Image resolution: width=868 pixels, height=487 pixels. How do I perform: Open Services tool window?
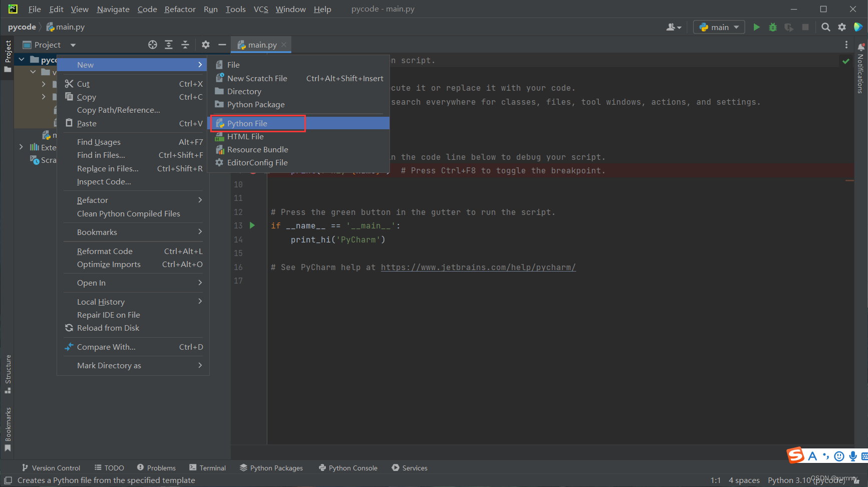[x=409, y=468]
